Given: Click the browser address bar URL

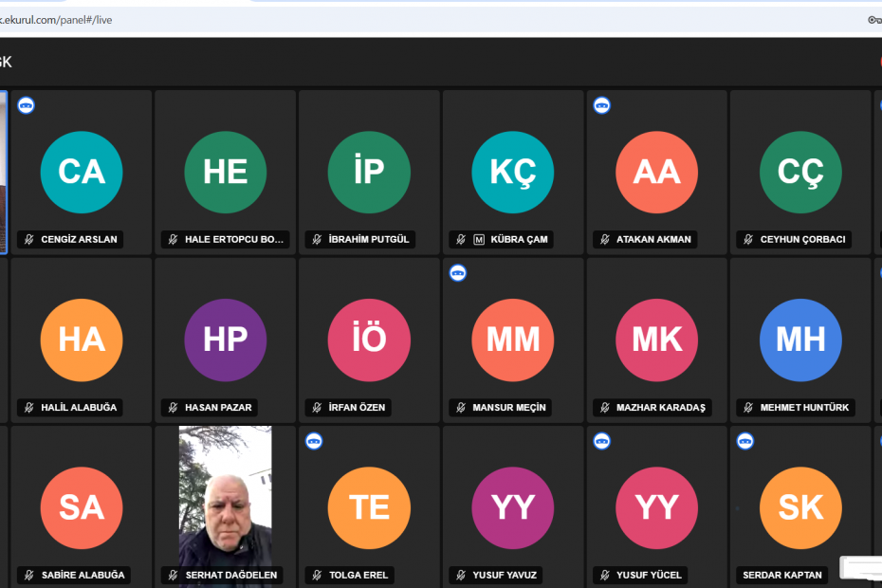Looking at the screenshot, I should (x=56, y=20).
